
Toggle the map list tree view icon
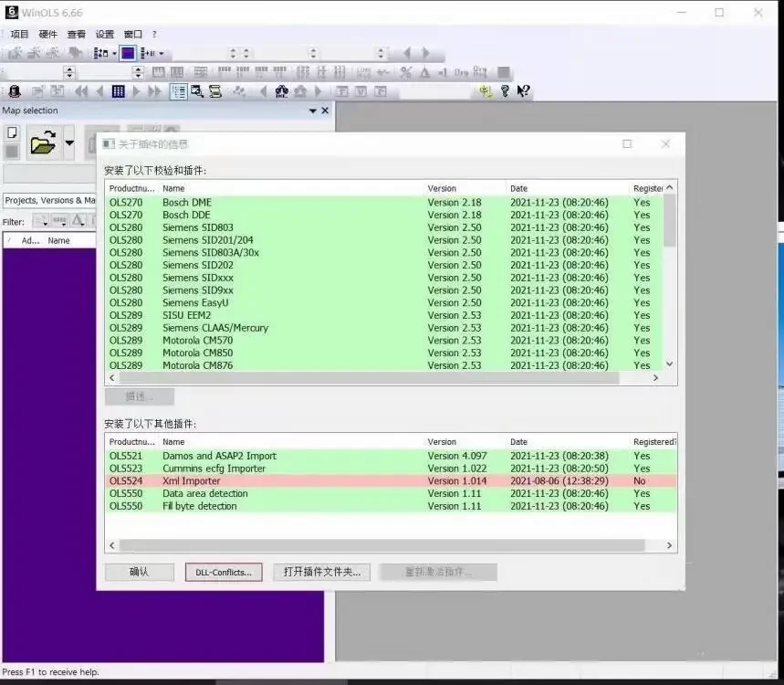click(x=179, y=91)
